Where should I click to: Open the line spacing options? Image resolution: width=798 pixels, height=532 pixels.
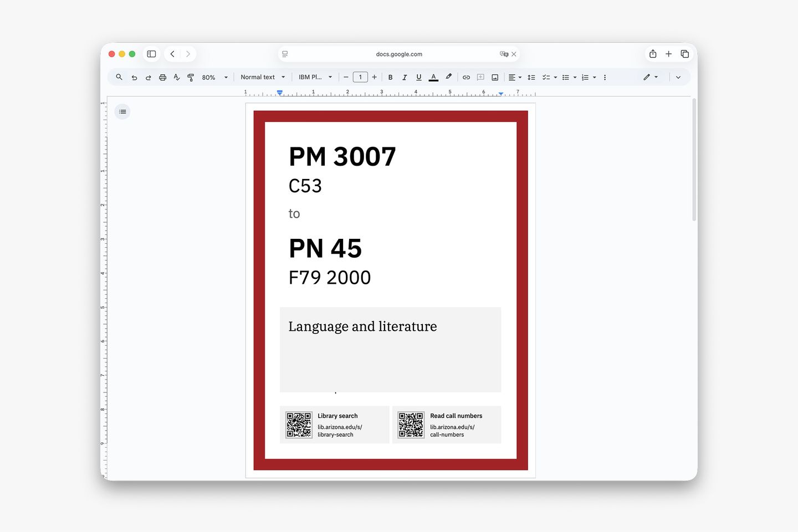[x=531, y=78]
